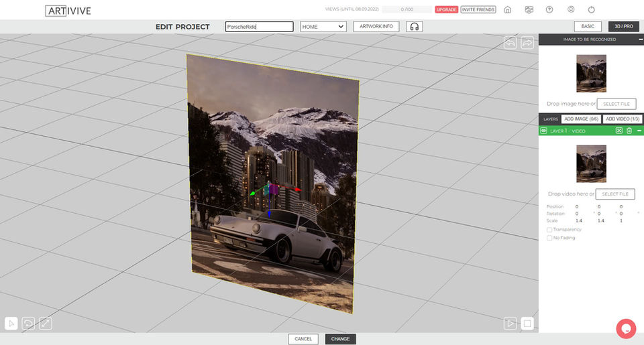Click Add Image (0/6)

coord(581,119)
